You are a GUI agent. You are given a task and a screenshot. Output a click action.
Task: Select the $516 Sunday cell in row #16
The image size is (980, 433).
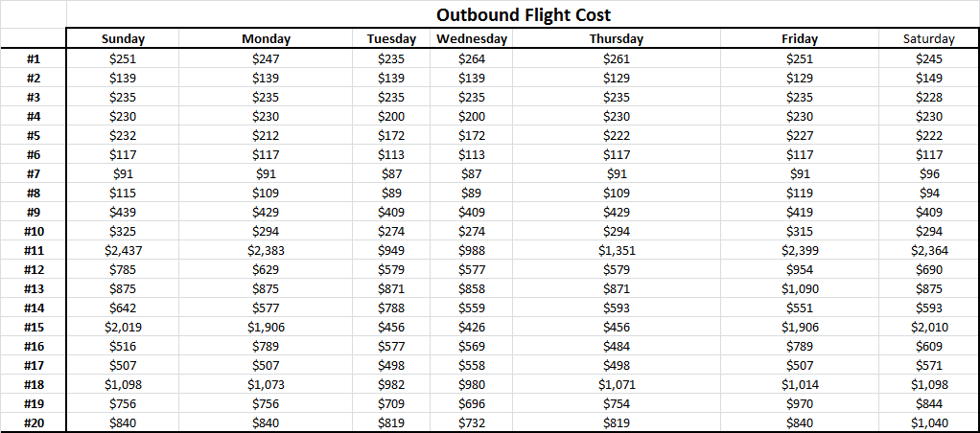click(123, 347)
